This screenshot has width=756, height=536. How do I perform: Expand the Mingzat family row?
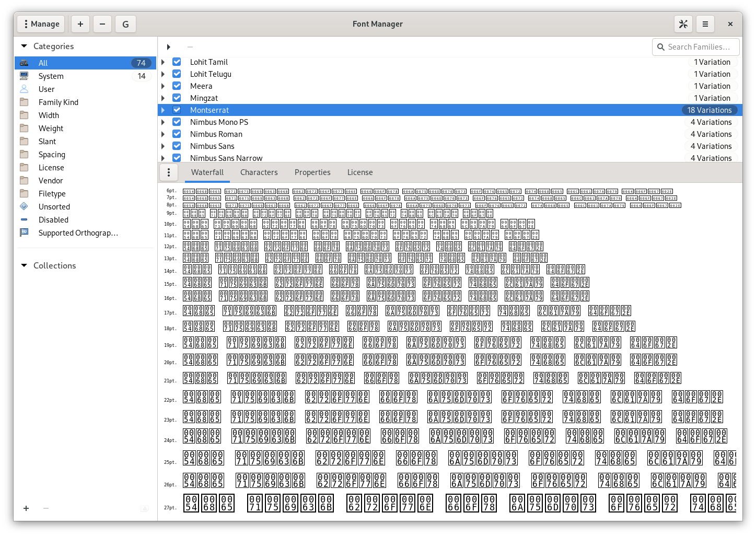[163, 98]
